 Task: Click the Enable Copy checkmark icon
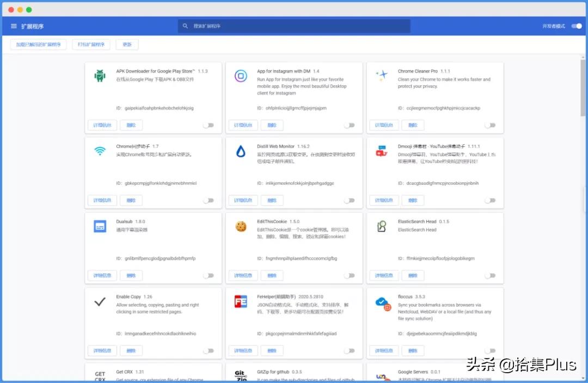[x=100, y=302]
